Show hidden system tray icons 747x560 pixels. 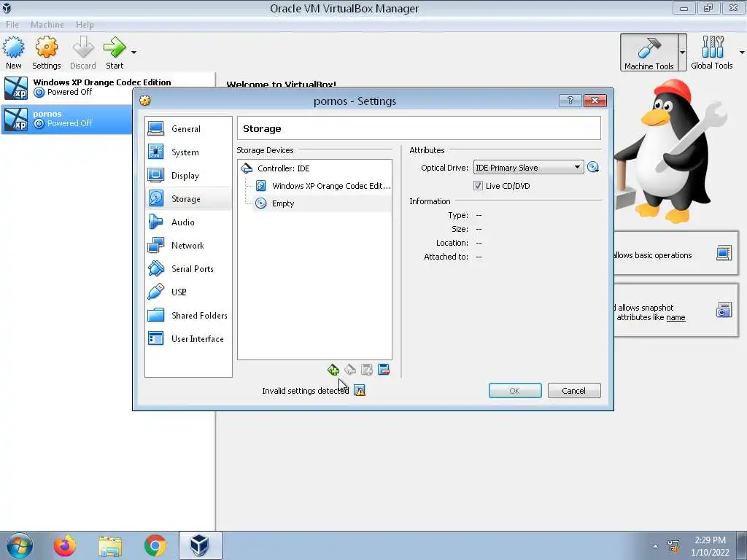point(656,546)
